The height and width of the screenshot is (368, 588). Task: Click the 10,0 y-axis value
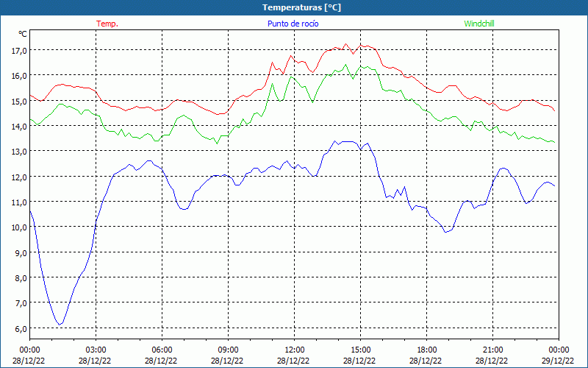(x=19, y=227)
